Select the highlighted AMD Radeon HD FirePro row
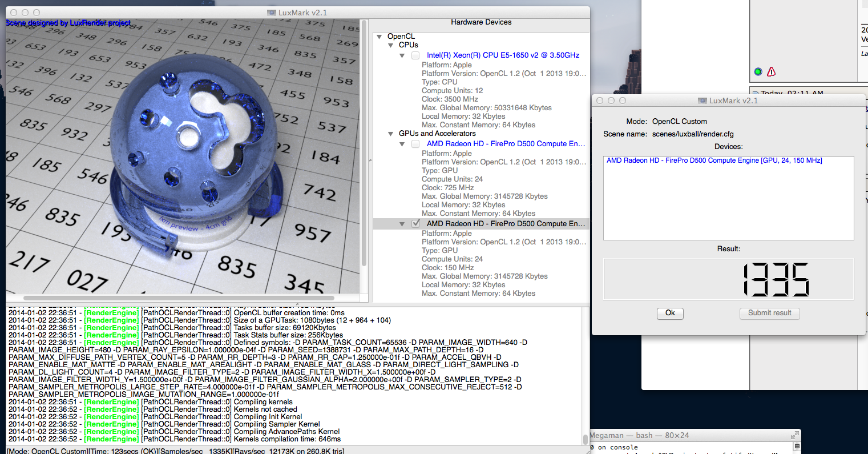The height and width of the screenshot is (454, 868). 481,224
